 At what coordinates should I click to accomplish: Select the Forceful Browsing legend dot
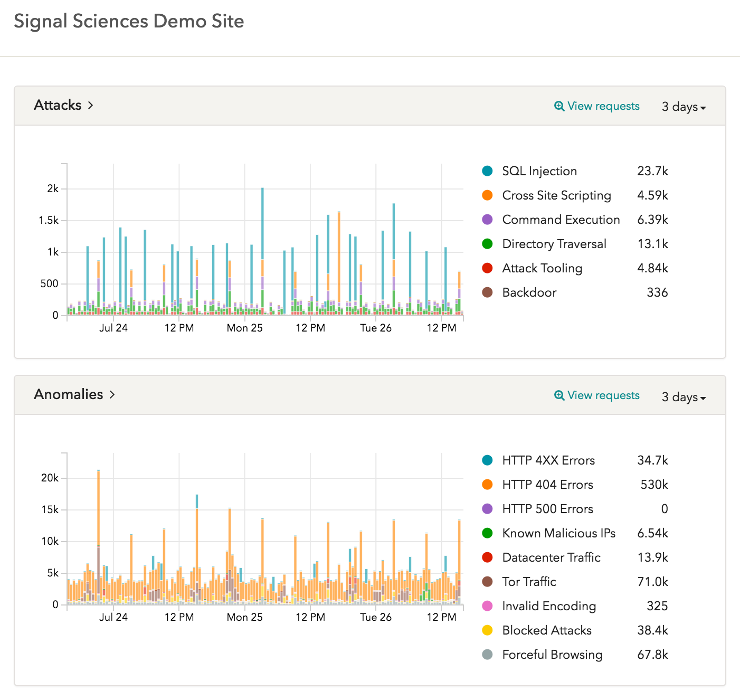pyautogui.click(x=488, y=655)
